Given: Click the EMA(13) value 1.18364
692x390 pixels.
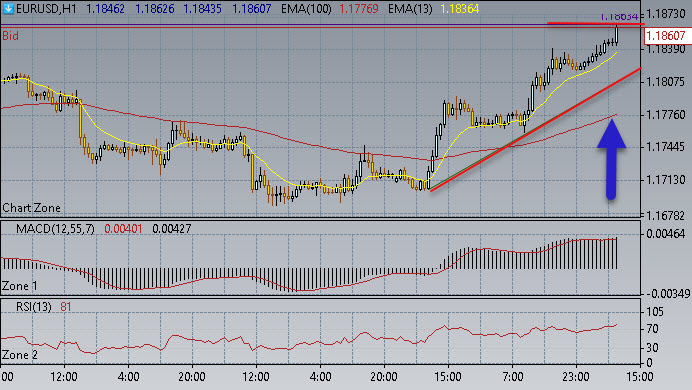Looking at the screenshot, I should [x=459, y=9].
